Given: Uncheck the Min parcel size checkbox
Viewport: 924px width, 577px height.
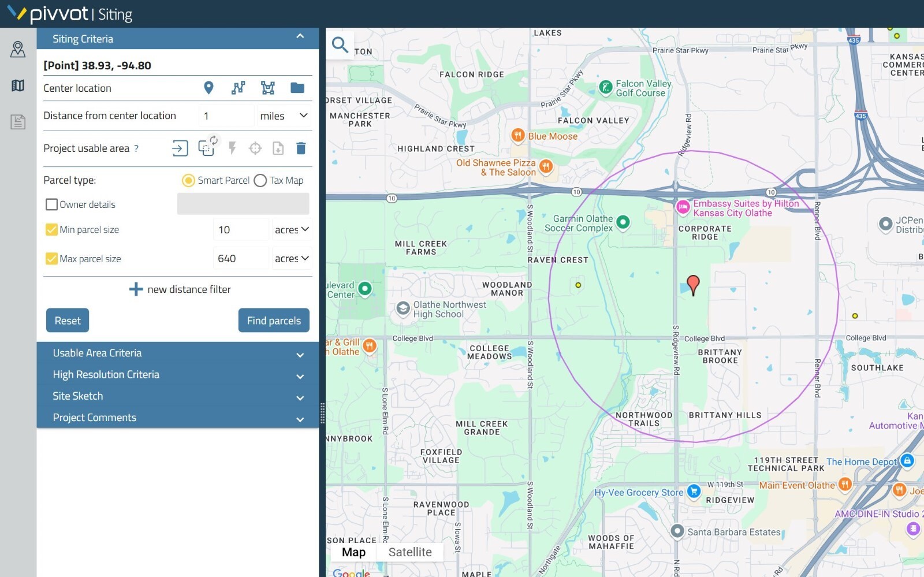Looking at the screenshot, I should coord(51,229).
